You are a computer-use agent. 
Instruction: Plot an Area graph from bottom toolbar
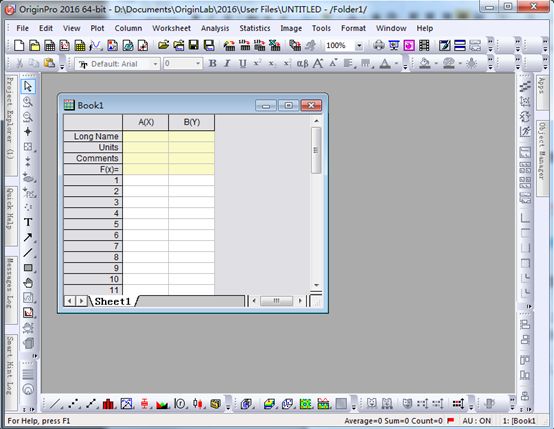tap(162, 404)
